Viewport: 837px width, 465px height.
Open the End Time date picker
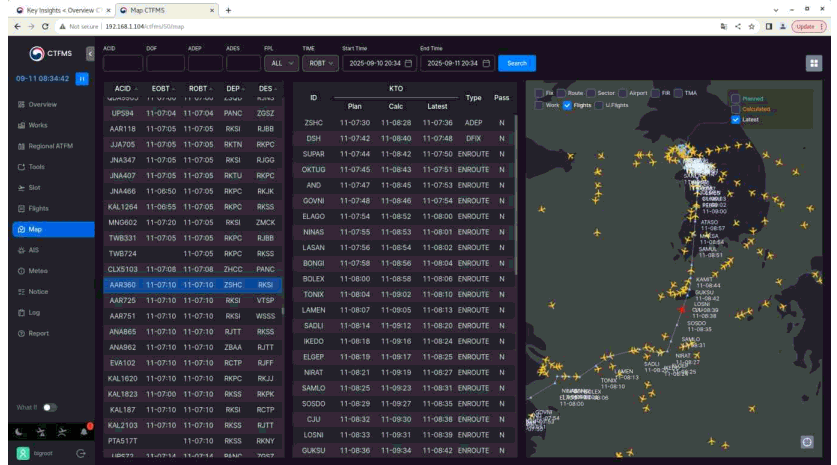[x=457, y=64]
